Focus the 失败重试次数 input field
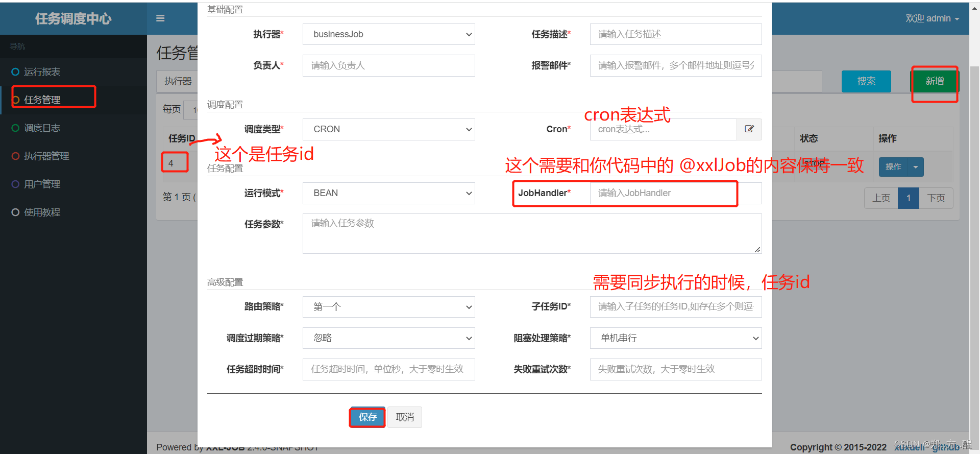Screen dimensions: 980x454 click(x=676, y=369)
